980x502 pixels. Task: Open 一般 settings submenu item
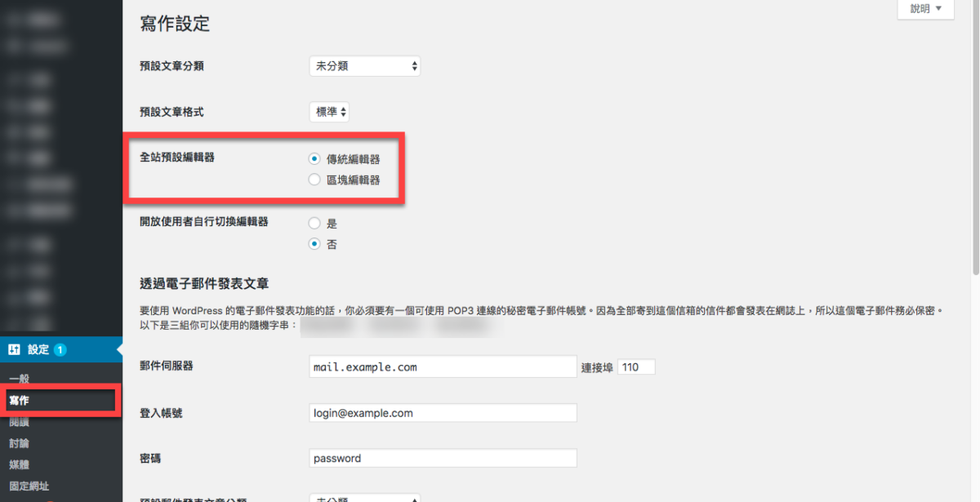[x=19, y=379]
